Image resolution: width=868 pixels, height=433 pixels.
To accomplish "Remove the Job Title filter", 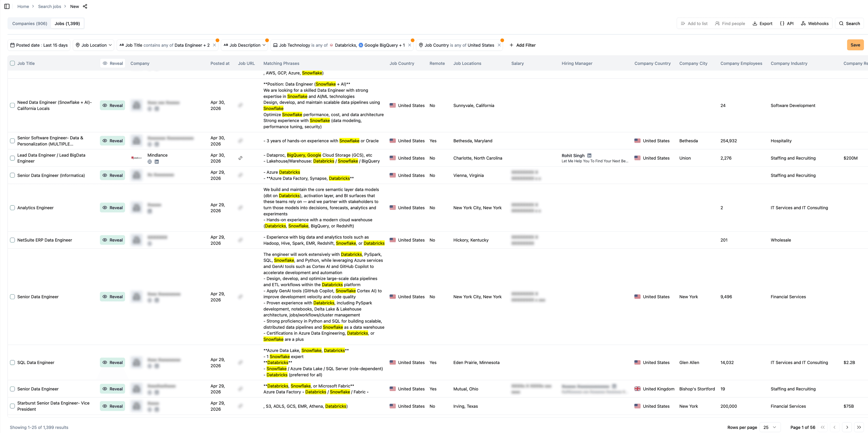I will point(214,45).
